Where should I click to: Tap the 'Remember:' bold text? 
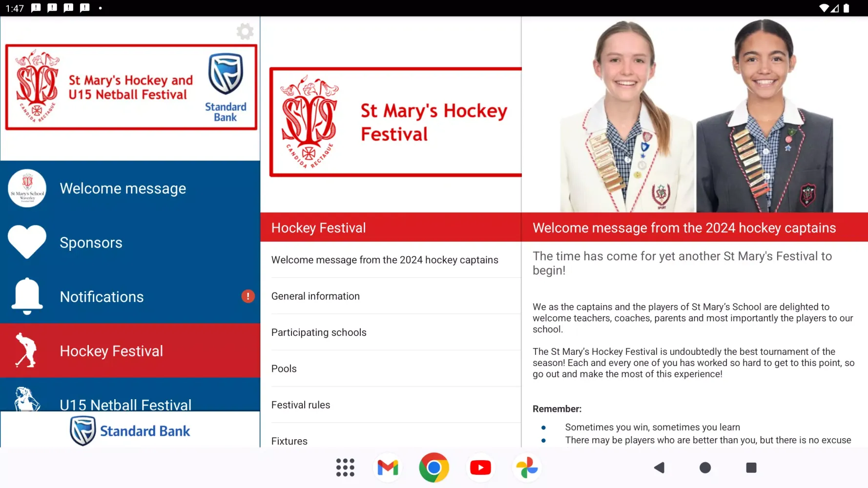[x=557, y=409]
